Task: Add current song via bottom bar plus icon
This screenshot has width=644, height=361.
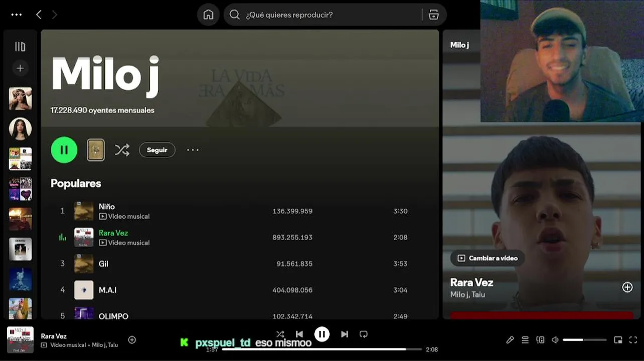Action: click(132, 340)
